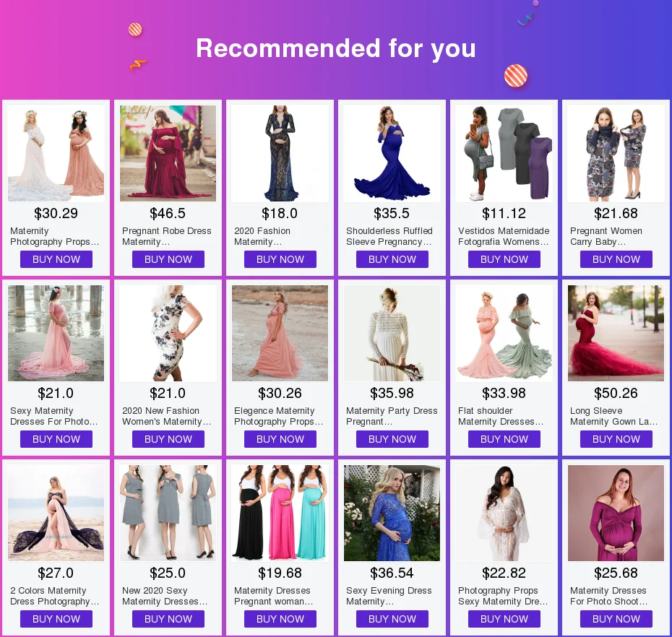672x637 pixels.
Task: Buy the $25.68 Maternity Dresses For Photo Shoot
Action: click(616, 619)
